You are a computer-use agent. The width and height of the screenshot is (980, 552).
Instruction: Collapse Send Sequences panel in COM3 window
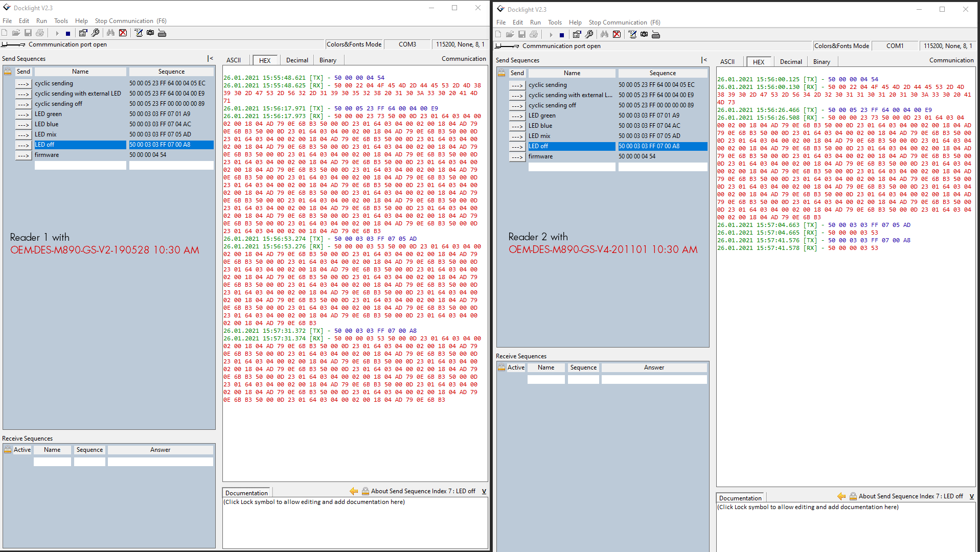point(210,59)
